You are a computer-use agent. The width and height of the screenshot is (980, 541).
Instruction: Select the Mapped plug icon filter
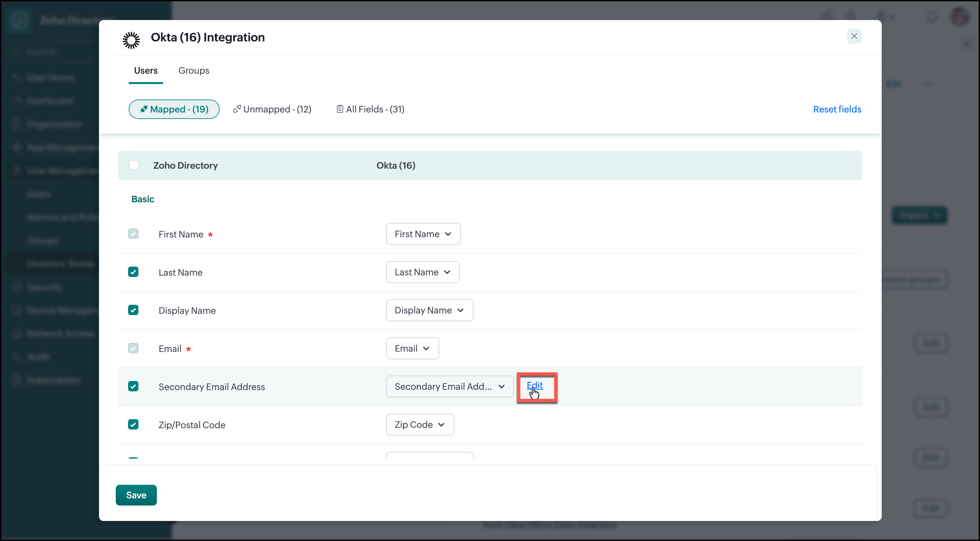click(x=144, y=109)
